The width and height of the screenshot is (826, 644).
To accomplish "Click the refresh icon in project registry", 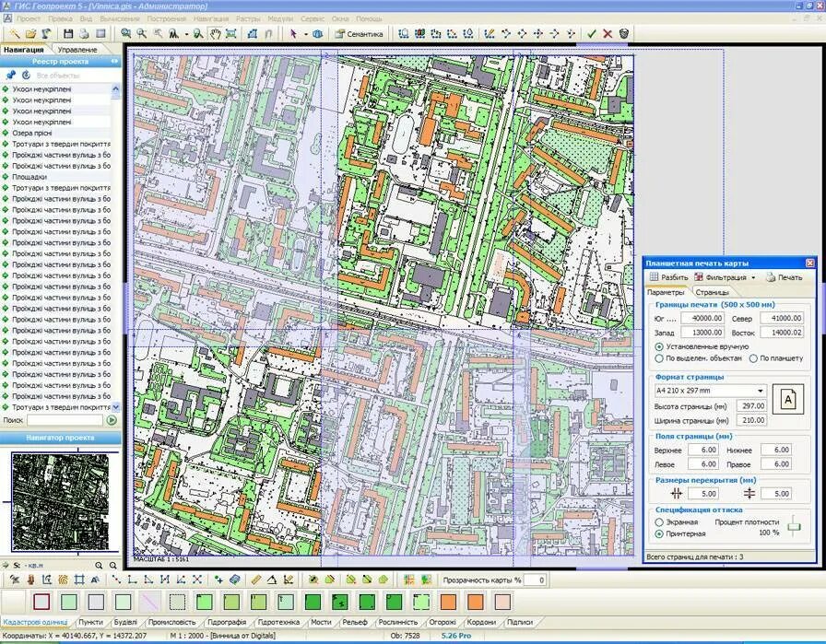I will 25,76.
